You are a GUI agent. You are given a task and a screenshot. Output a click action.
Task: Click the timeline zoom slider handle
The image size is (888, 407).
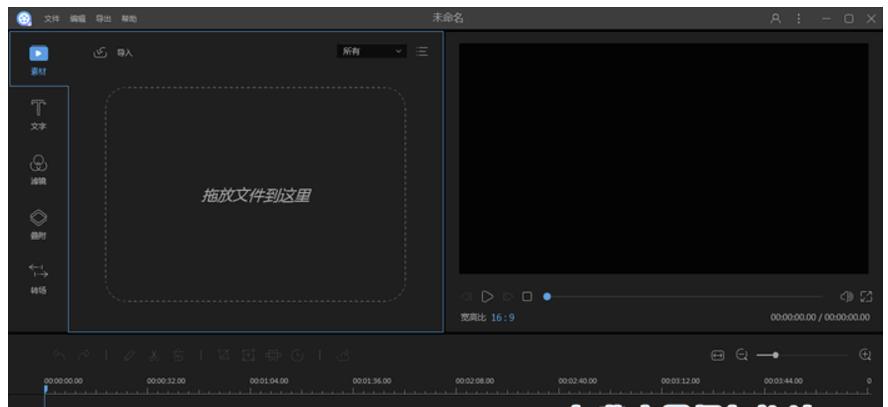click(775, 355)
